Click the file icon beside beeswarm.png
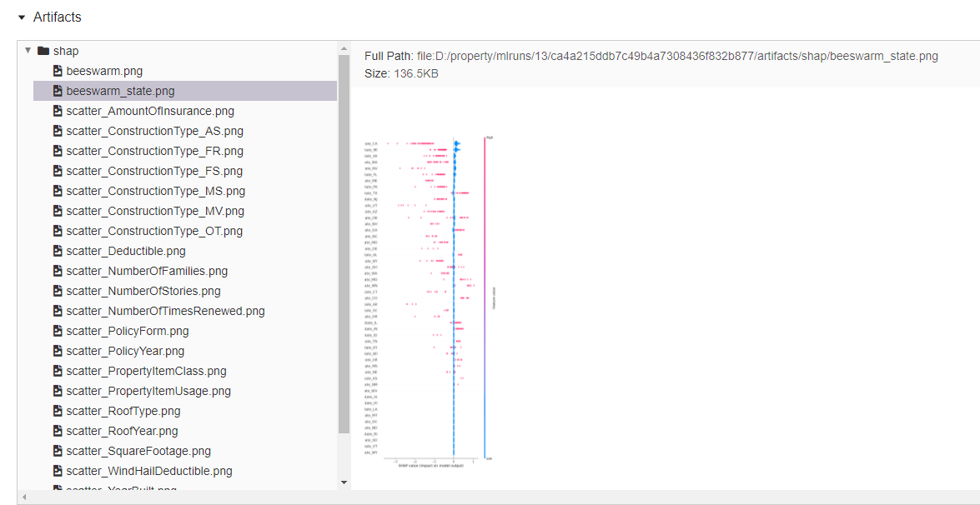The width and height of the screenshot is (980, 505). [x=58, y=71]
